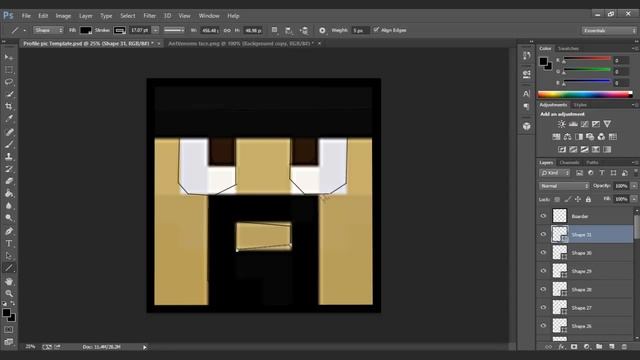Select the Move tool

9,57
